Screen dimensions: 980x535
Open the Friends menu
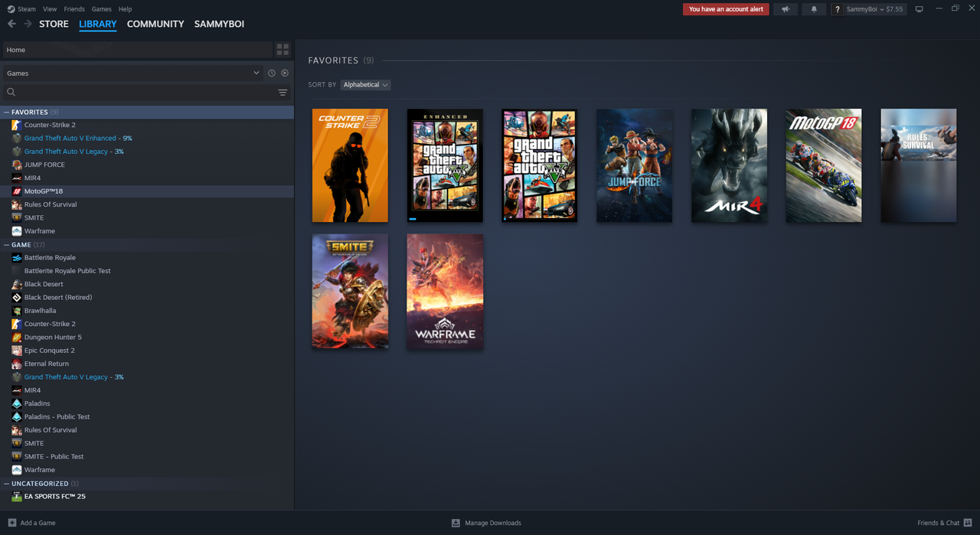point(74,9)
